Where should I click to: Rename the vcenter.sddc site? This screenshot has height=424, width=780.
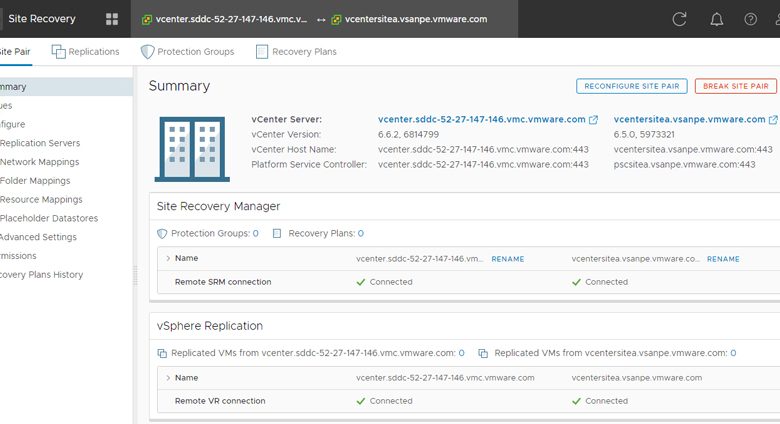508,259
